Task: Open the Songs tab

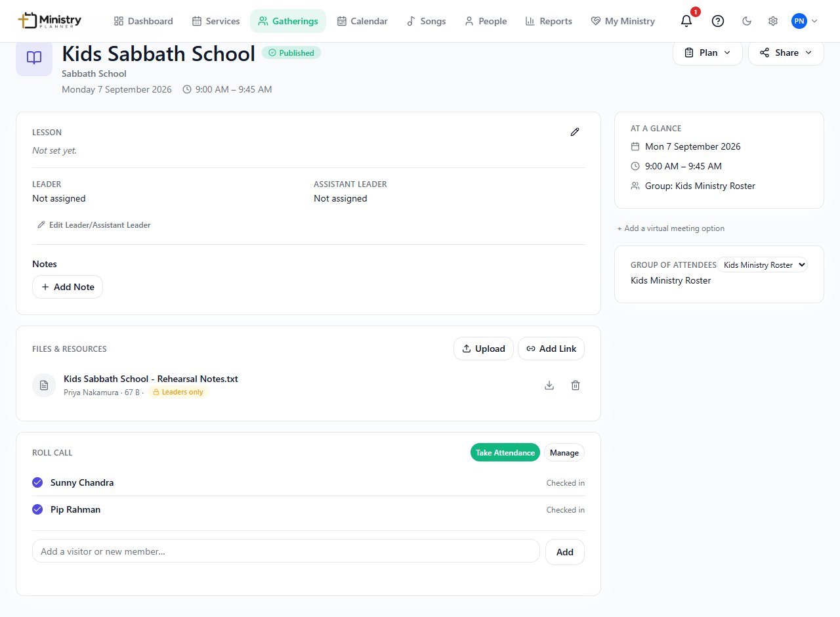Action: point(426,21)
